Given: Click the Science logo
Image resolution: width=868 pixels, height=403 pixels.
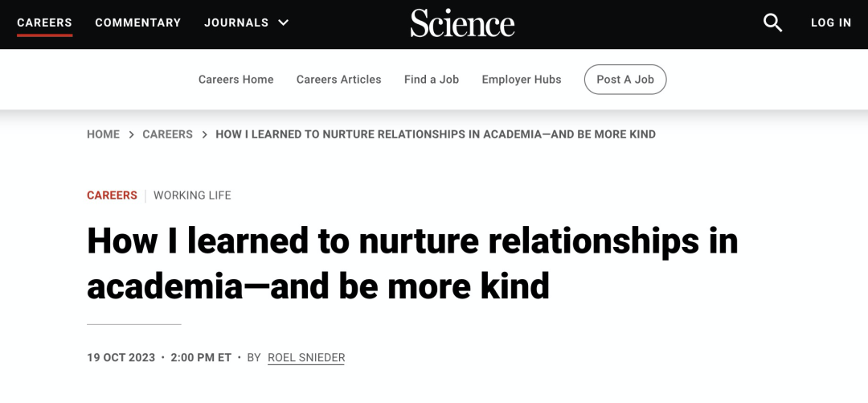Looking at the screenshot, I should 462,23.
